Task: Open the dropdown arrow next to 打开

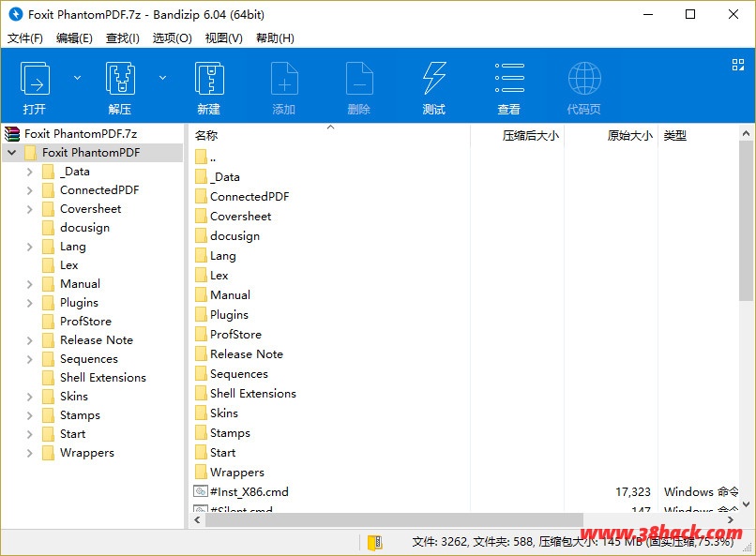Action: [x=77, y=78]
